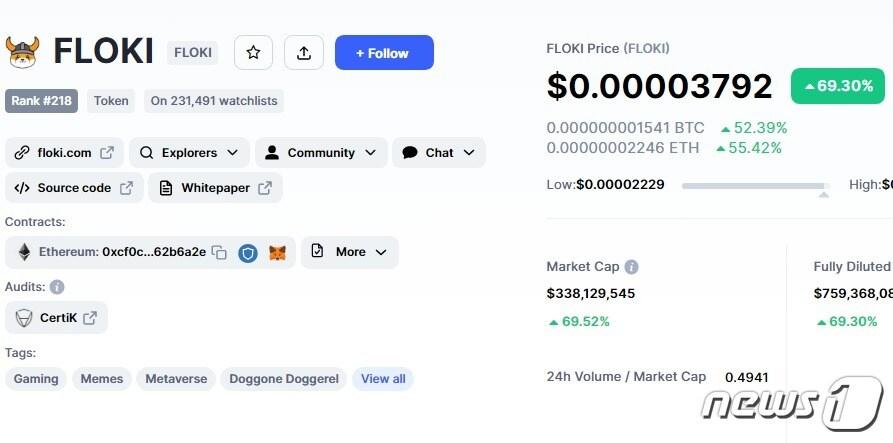Image resolution: width=893 pixels, height=443 pixels.
Task: Copy the Ethereum contract address
Action: [219, 253]
